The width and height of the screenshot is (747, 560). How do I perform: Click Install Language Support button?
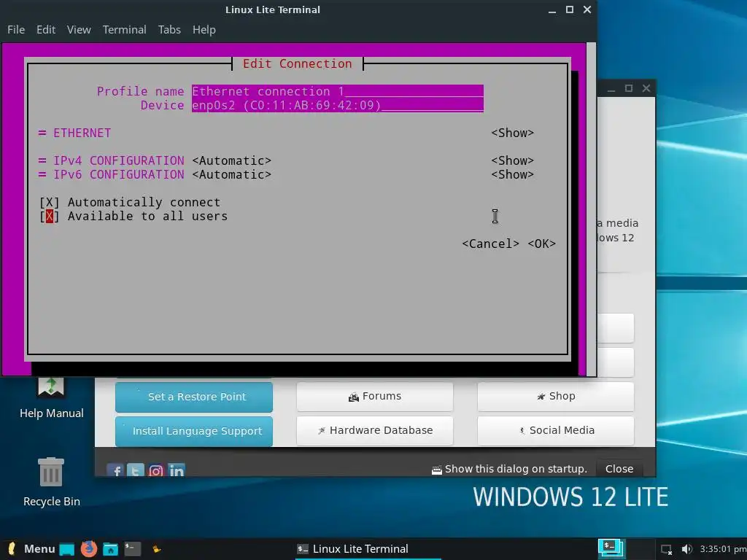(x=194, y=431)
